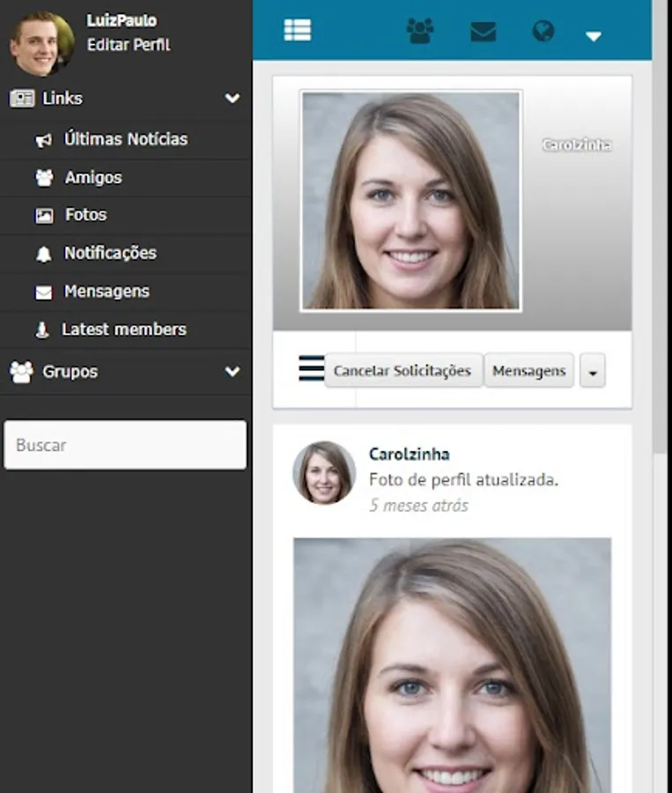Open Carolzinha's large profile photo
The image size is (672, 793).
pyautogui.click(x=410, y=201)
